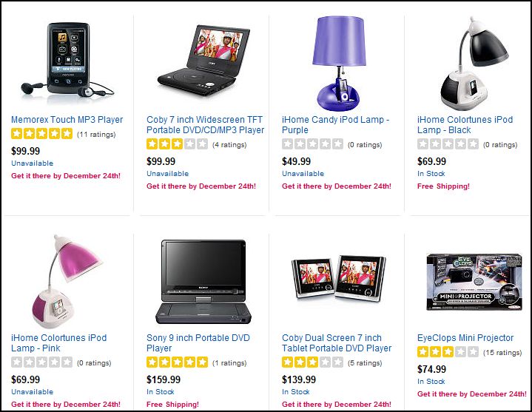Image resolution: width=532 pixels, height=412 pixels.
Task: Click the Sony DVD Player star rating
Action: tap(177, 362)
